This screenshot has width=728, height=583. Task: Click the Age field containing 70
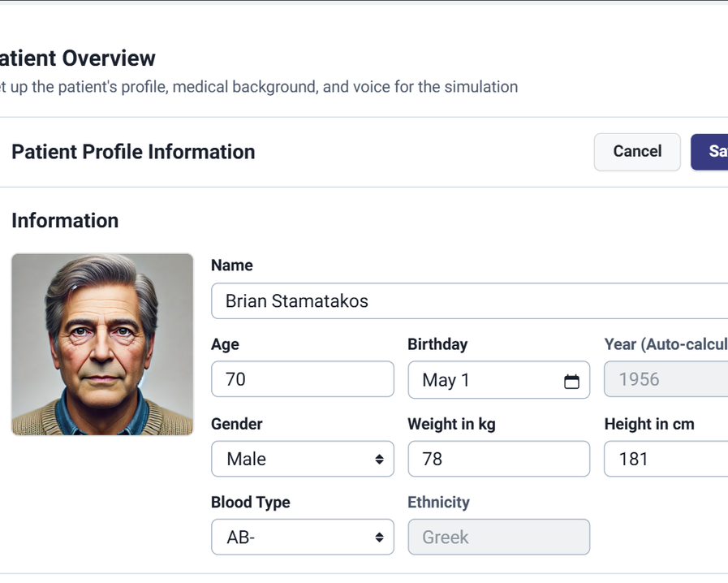pyautogui.click(x=302, y=379)
